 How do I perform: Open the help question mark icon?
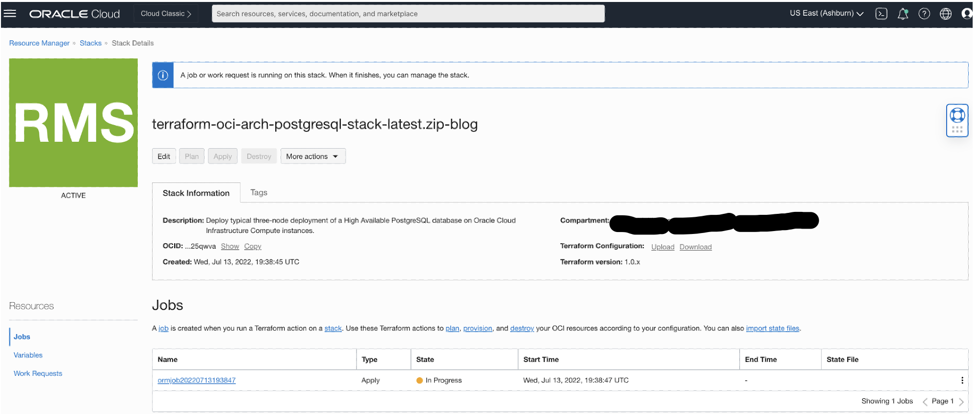tap(924, 14)
